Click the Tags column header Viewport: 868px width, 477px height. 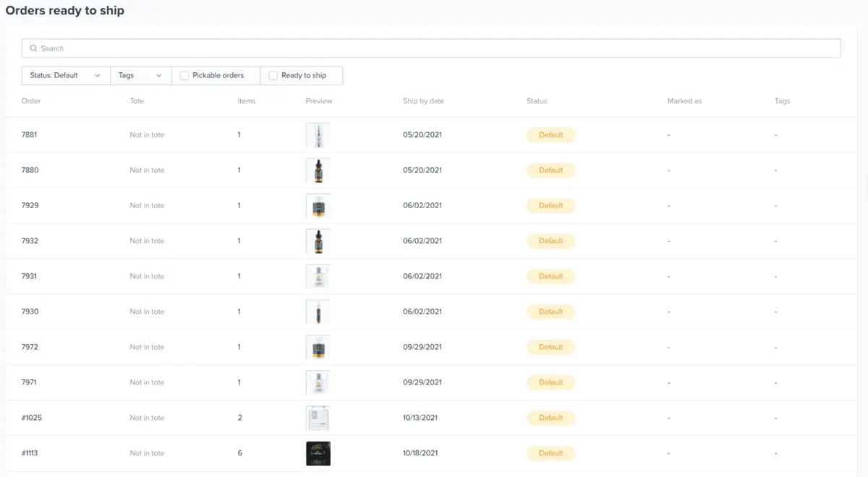pos(782,101)
